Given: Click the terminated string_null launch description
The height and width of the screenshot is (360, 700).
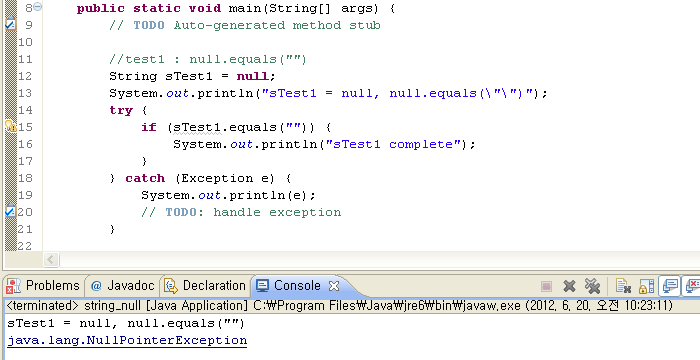Looking at the screenshot, I should pos(339,306).
